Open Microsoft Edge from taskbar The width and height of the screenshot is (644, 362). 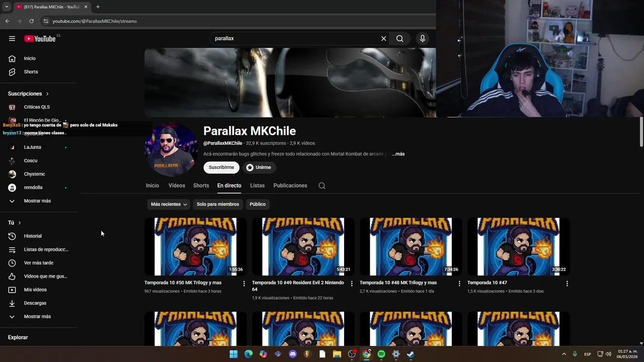[x=248, y=354]
